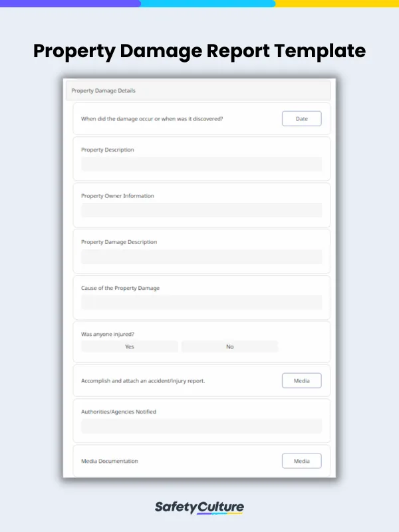The width and height of the screenshot is (399, 532).
Task: Click the Cause of the Property Damage field
Action: 201,303
